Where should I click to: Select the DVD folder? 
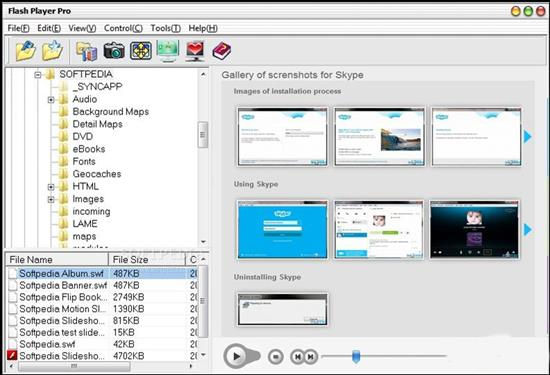pos(83,136)
